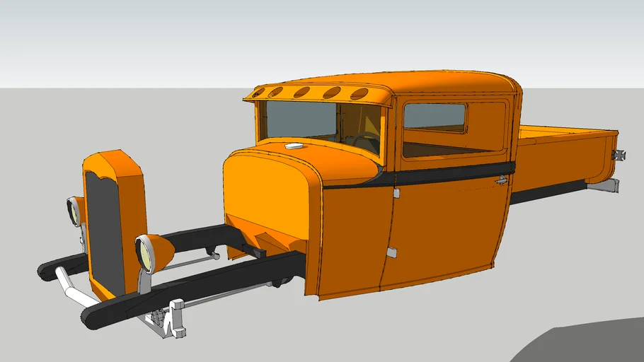This screenshot has height=362, width=644.
Task: Click the leftmost visor light hole
Action: (x=259, y=92)
